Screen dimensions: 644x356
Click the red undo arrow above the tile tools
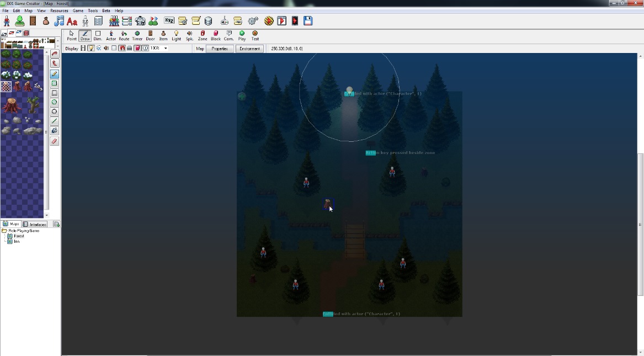pyautogui.click(x=54, y=54)
